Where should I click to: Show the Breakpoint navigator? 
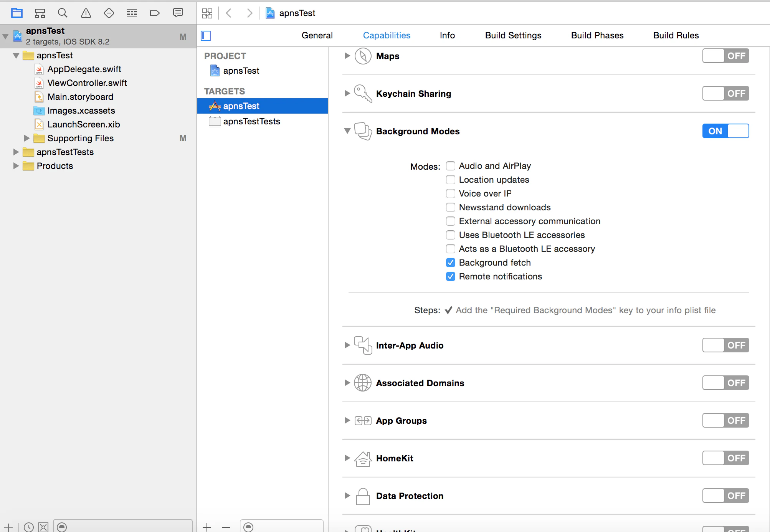[155, 13]
